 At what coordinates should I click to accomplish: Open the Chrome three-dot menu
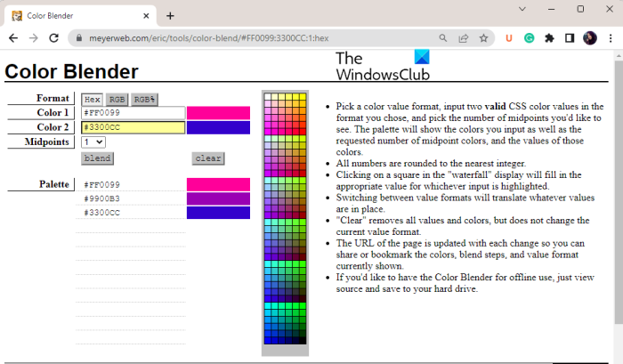click(611, 38)
